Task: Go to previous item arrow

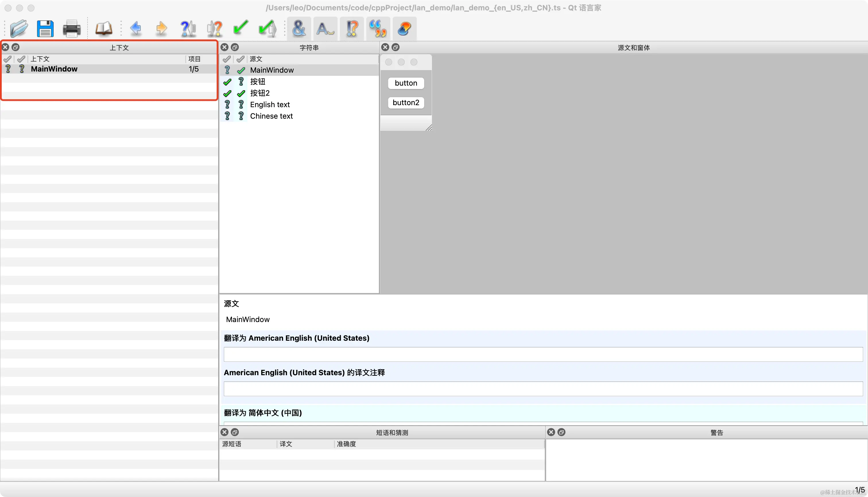Action: click(x=135, y=28)
